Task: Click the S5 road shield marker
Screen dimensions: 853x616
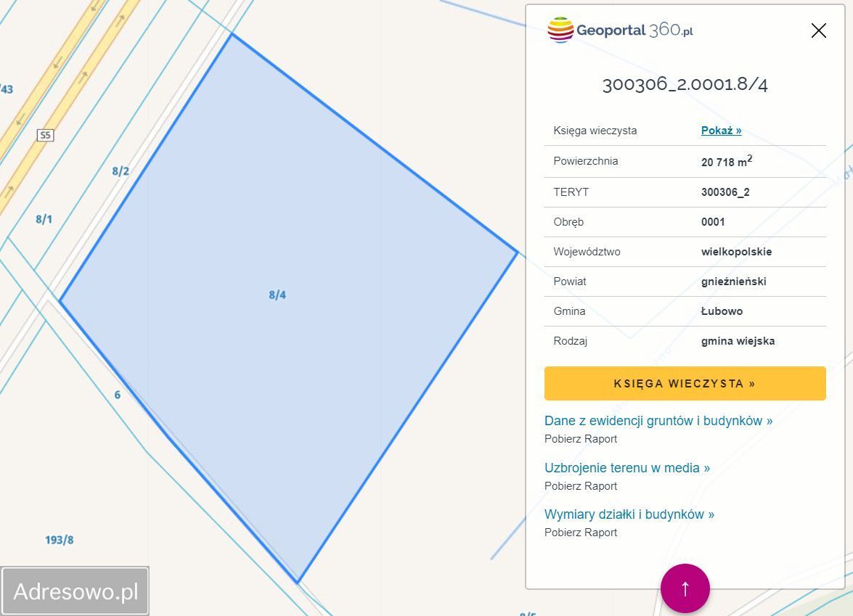Action: (46, 135)
